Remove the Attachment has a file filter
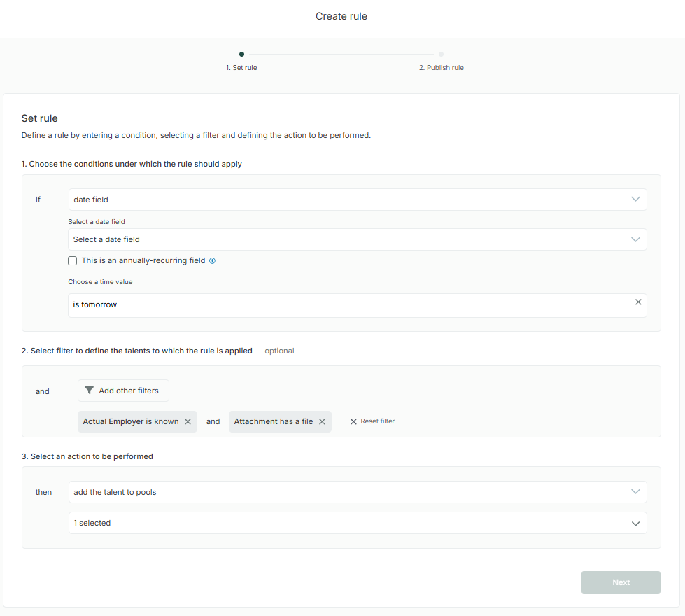This screenshot has width=685, height=616. pyautogui.click(x=322, y=422)
